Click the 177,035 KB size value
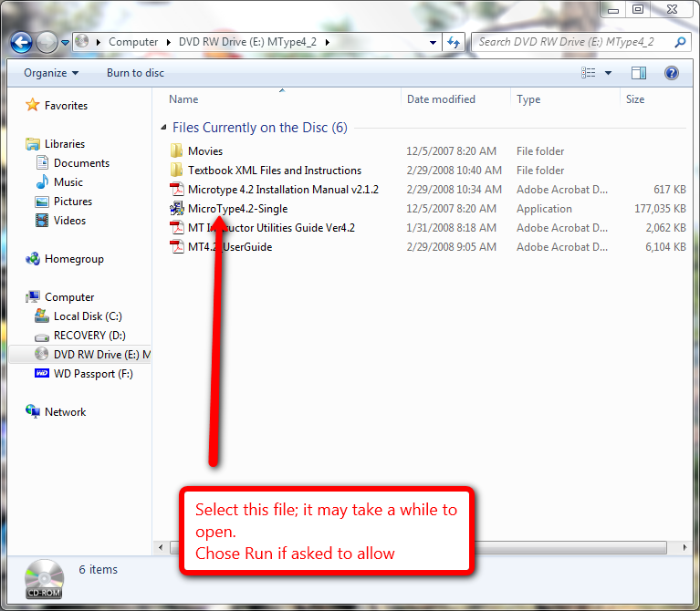The image size is (700, 611). pyautogui.click(x=660, y=209)
